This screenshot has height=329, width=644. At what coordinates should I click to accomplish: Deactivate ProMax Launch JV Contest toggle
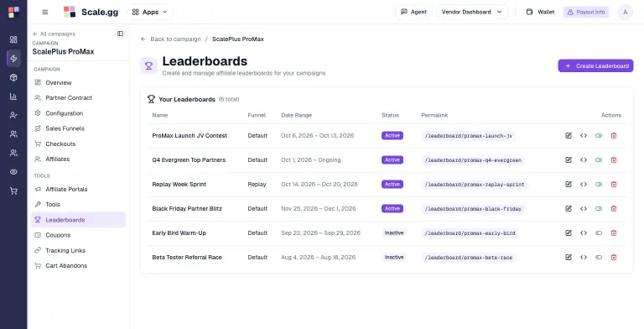point(599,136)
